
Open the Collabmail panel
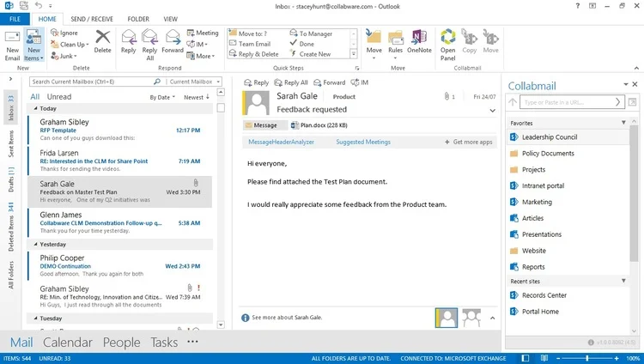coord(447,45)
